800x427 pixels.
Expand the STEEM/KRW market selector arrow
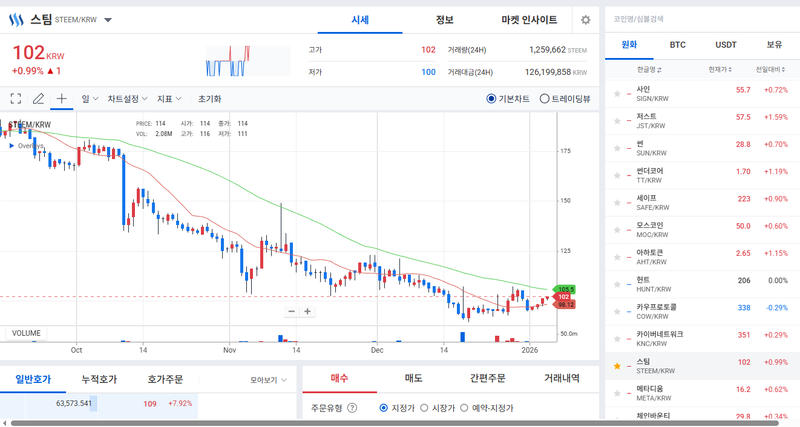108,20
